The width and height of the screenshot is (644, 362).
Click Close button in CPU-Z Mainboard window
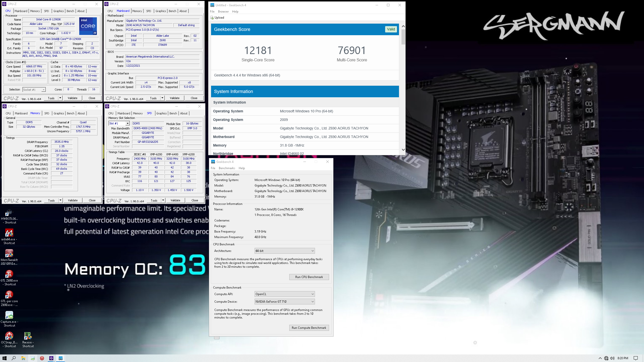click(194, 98)
